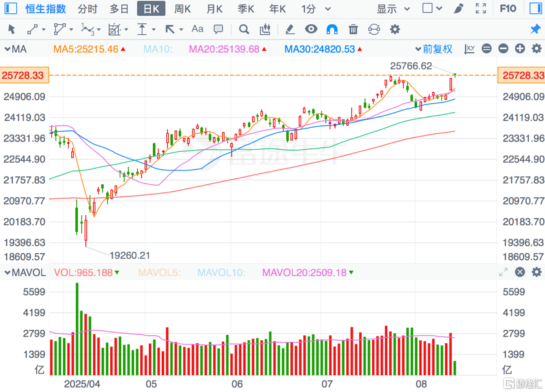Toggle drawings visibility eye icon
The width and height of the screenshot is (545, 392).
click(311, 29)
